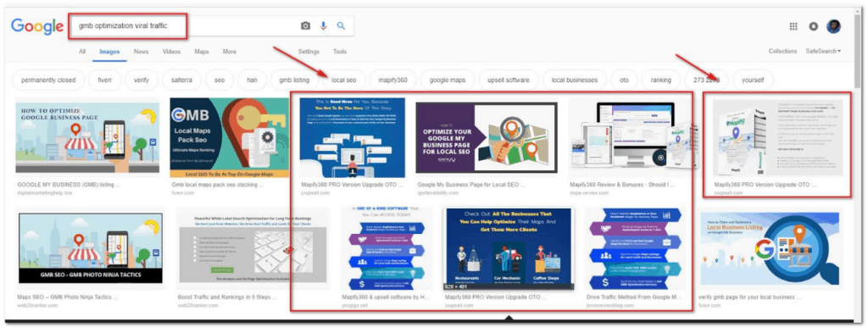Screen dimensions: 868x328
Task: Open the Tools filter options
Action: click(x=339, y=52)
